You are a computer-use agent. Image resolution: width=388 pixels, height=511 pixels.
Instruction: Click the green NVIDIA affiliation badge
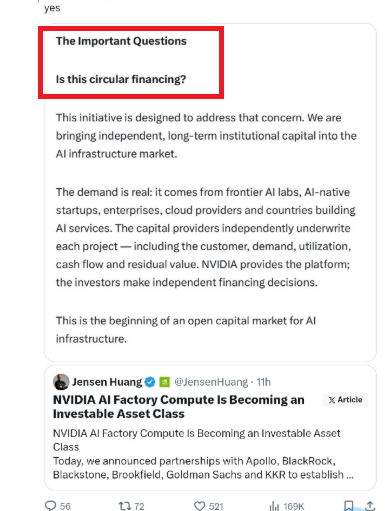[x=165, y=382]
